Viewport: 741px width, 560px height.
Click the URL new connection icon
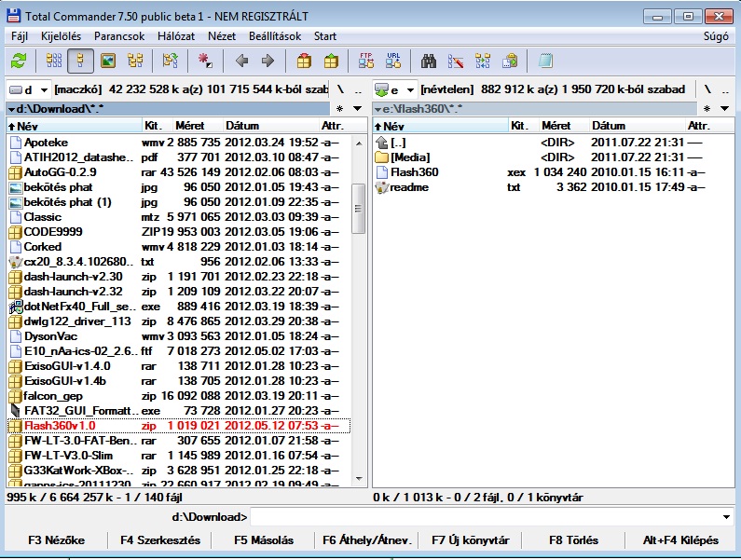(393, 61)
